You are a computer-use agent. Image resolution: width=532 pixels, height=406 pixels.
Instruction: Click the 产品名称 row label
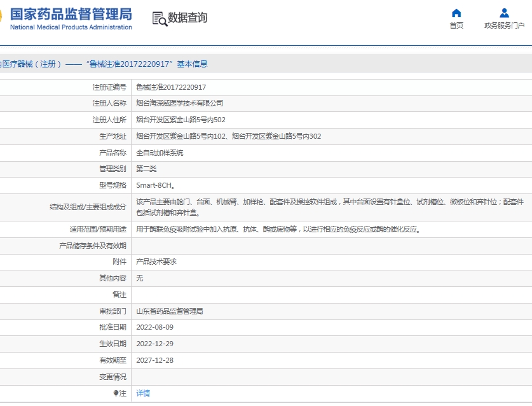pos(113,153)
